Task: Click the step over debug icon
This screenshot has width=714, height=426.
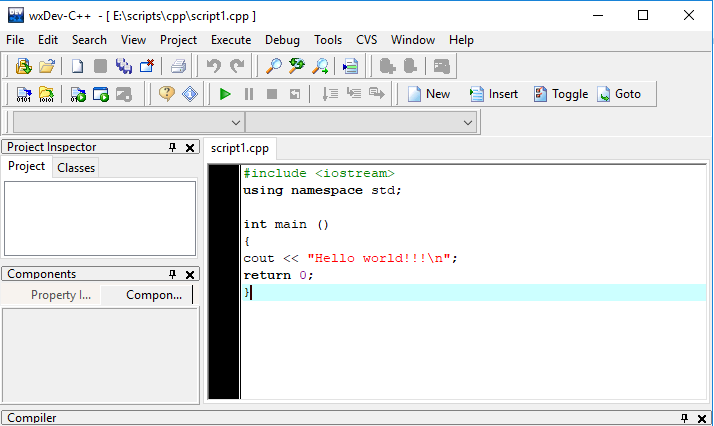Action: [x=354, y=93]
